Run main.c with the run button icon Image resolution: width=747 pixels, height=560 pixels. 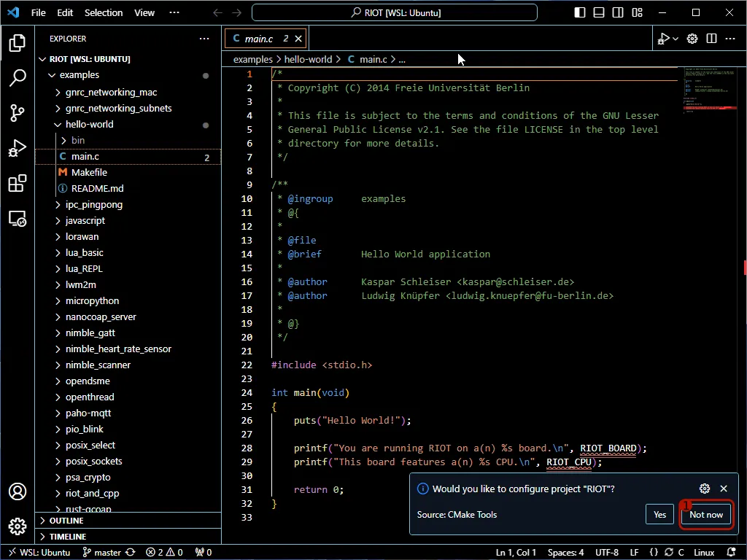[x=662, y=38]
